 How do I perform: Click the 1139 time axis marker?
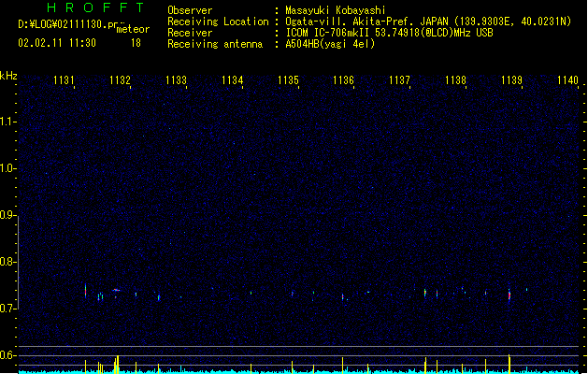[x=511, y=80]
